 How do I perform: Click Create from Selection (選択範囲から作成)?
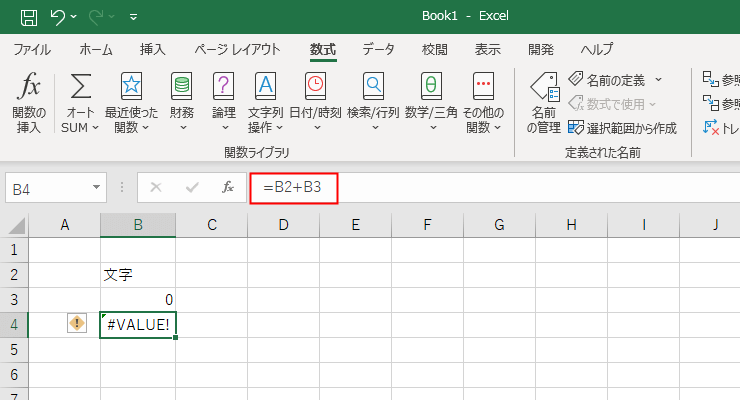pyautogui.click(x=622, y=127)
